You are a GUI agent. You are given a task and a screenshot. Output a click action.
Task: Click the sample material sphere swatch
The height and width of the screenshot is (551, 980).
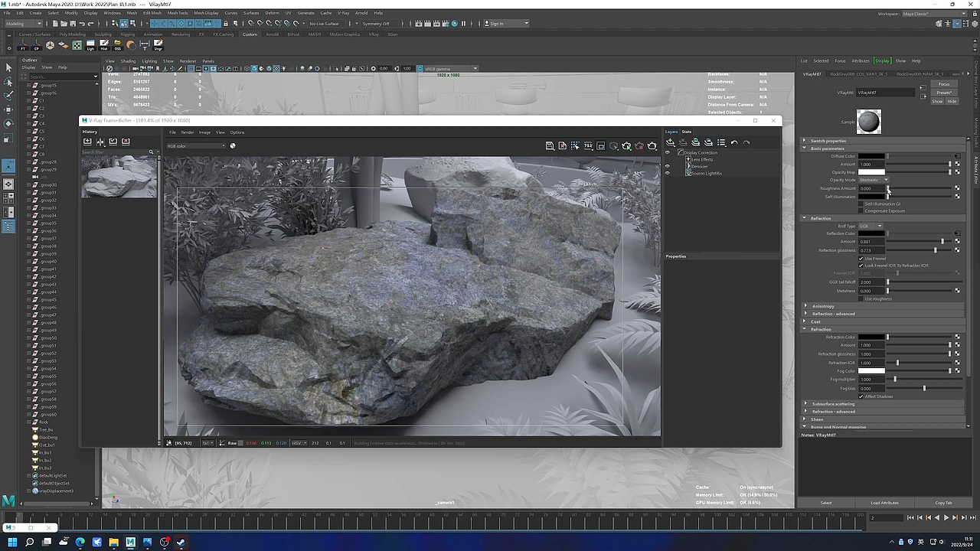(868, 121)
